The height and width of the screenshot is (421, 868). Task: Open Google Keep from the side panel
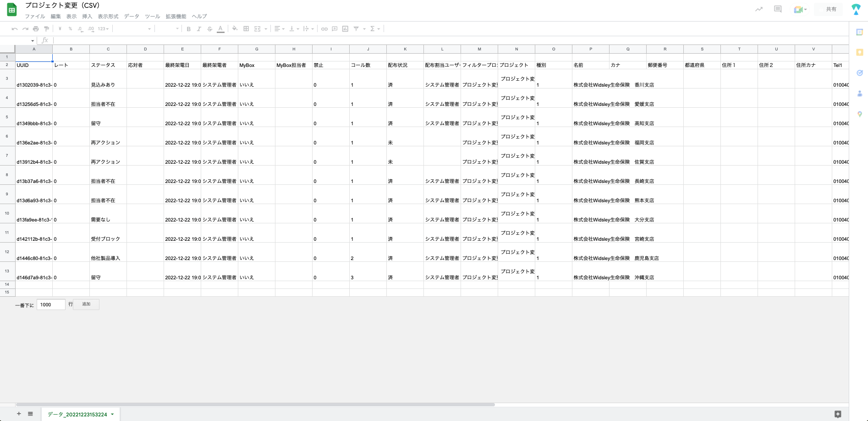click(x=859, y=53)
